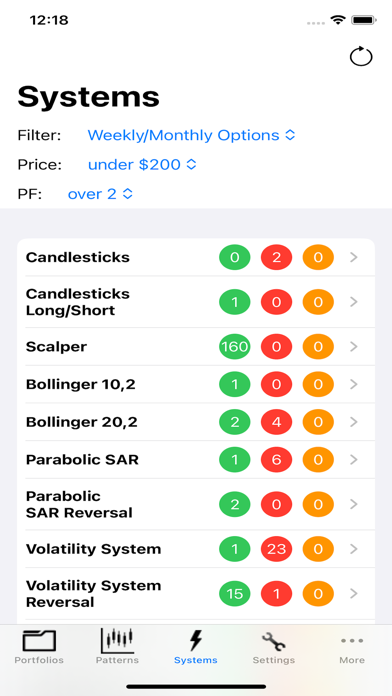
Task: Tap the green 160 badge for Scalper
Action: point(235,347)
